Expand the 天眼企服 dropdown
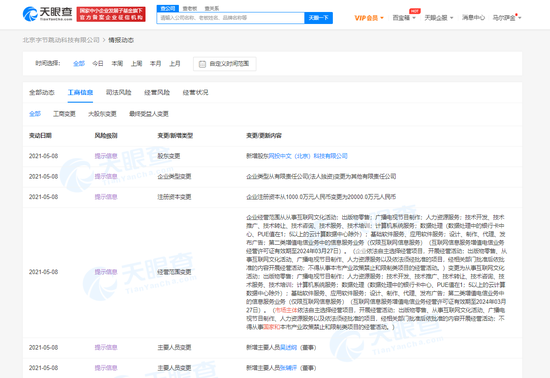 click(438, 18)
